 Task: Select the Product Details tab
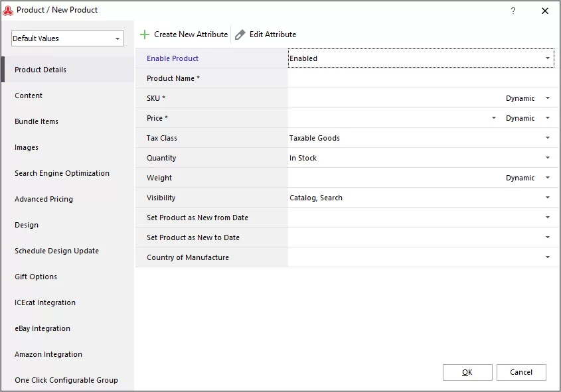click(x=68, y=70)
